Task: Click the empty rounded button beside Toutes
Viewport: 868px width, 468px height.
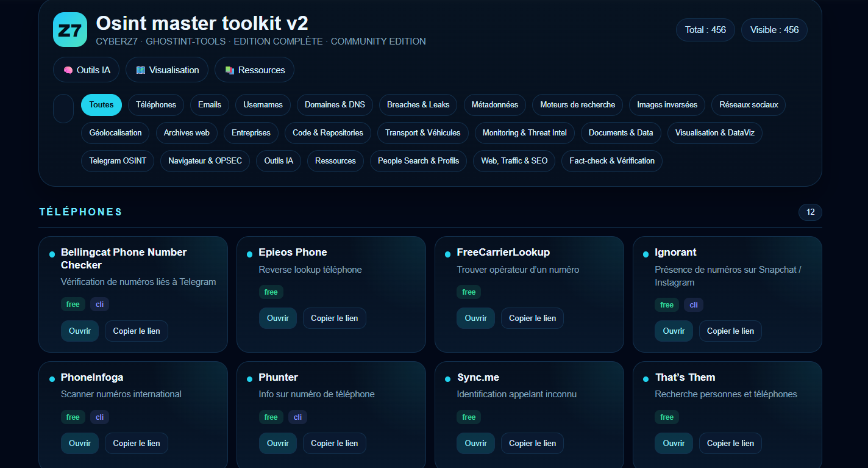Action: tap(63, 109)
